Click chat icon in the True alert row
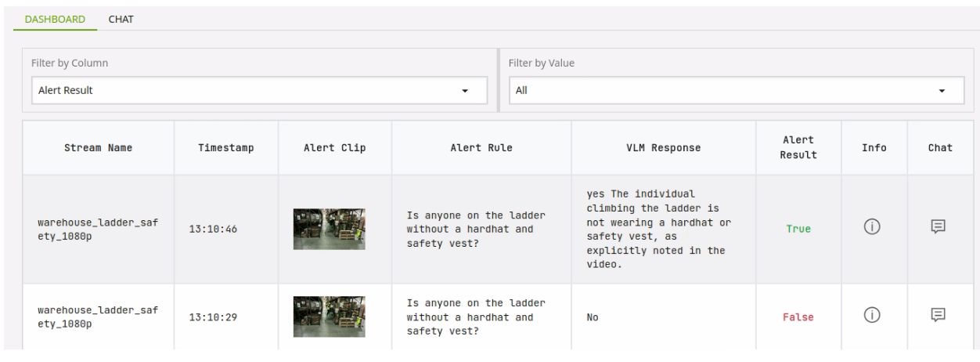 [x=939, y=229]
